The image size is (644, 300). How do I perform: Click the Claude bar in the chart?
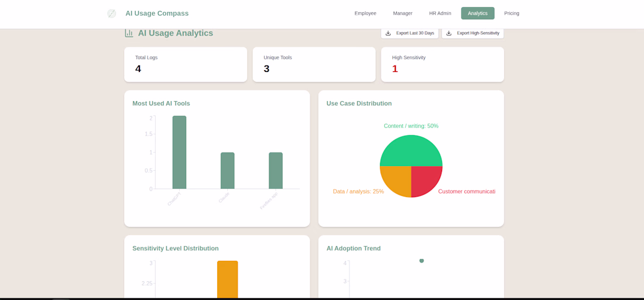click(x=228, y=171)
